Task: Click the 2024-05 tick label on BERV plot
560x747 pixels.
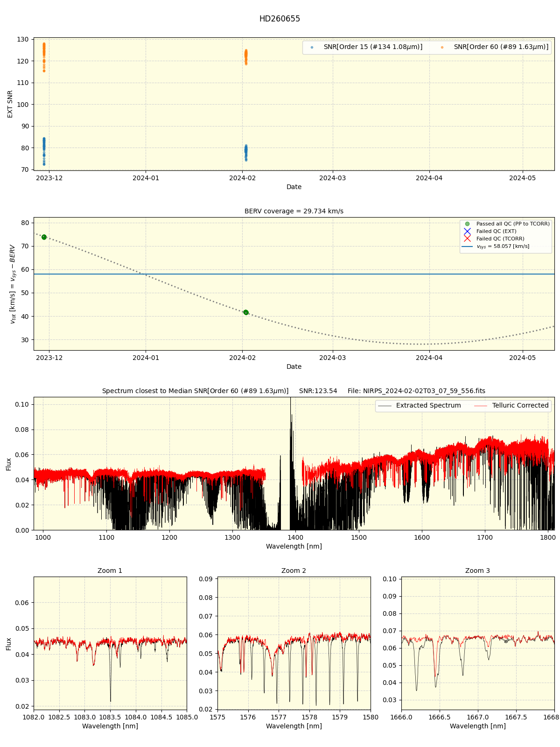Action: [x=523, y=358]
